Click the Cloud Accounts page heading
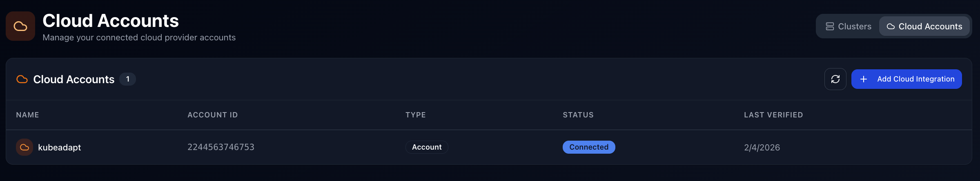 (111, 21)
